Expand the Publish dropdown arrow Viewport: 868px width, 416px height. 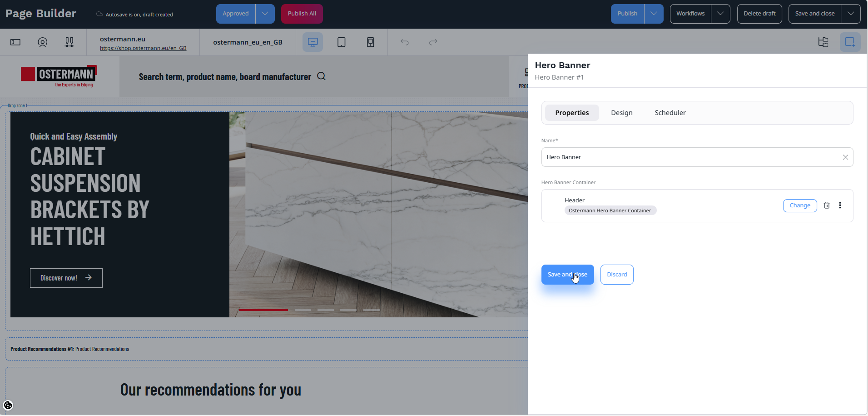coord(654,14)
